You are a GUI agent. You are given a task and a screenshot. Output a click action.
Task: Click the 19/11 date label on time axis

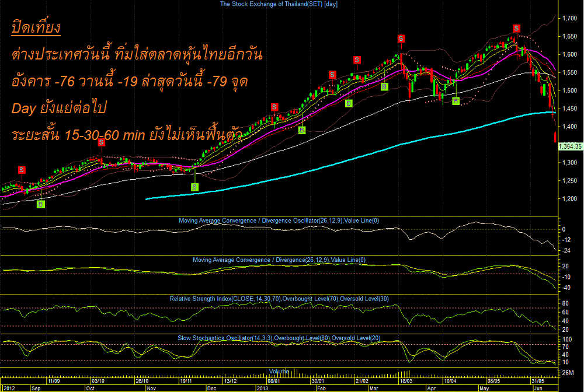click(x=186, y=381)
